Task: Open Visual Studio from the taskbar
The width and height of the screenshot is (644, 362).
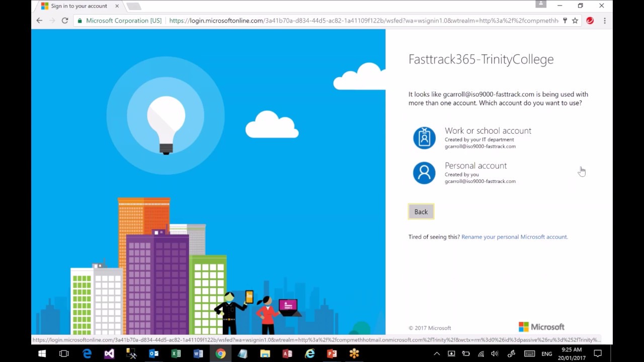Action: click(109, 354)
